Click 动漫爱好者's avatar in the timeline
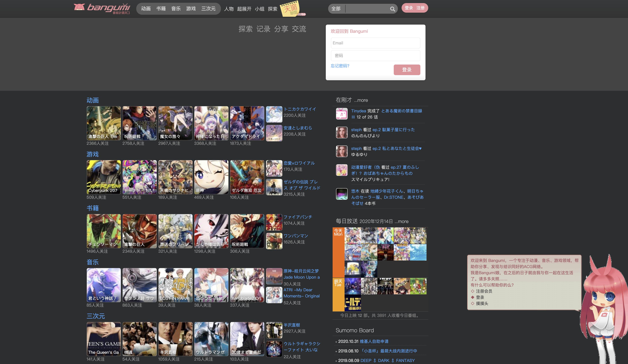628x364 pixels. tap(341, 170)
